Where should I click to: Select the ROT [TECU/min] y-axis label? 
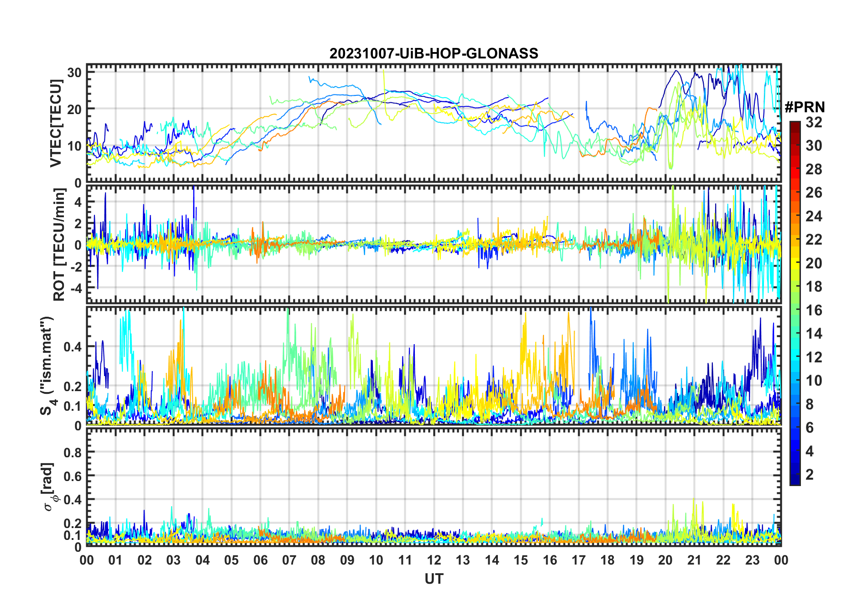click(59, 244)
